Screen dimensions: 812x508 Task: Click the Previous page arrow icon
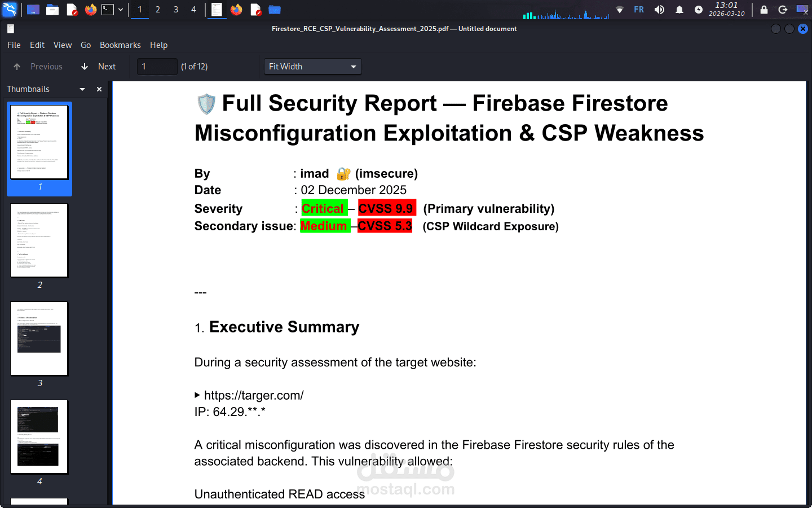16,66
